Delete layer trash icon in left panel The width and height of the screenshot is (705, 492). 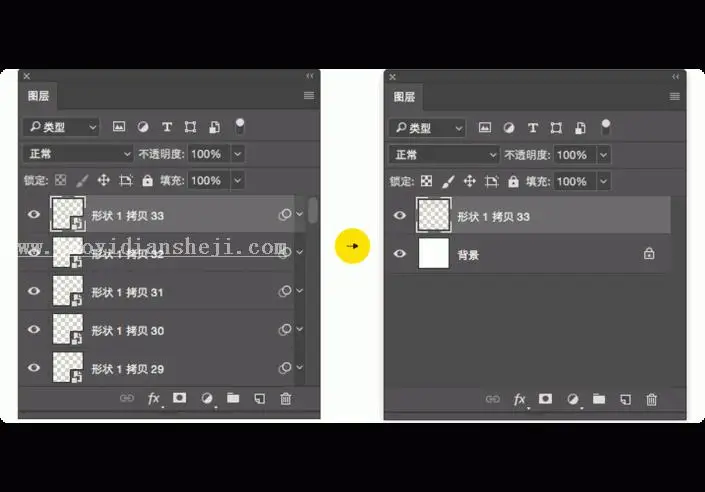pos(286,398)
